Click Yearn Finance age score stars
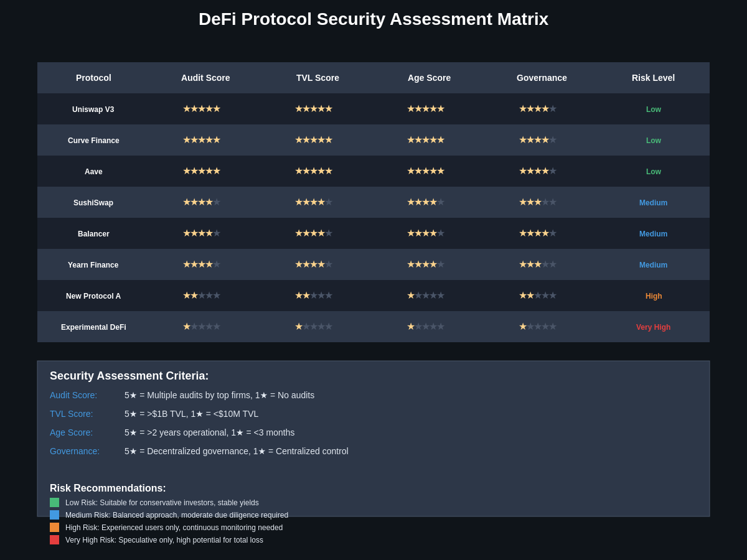Screen dimensions: 747x560 tap(426, 264)
